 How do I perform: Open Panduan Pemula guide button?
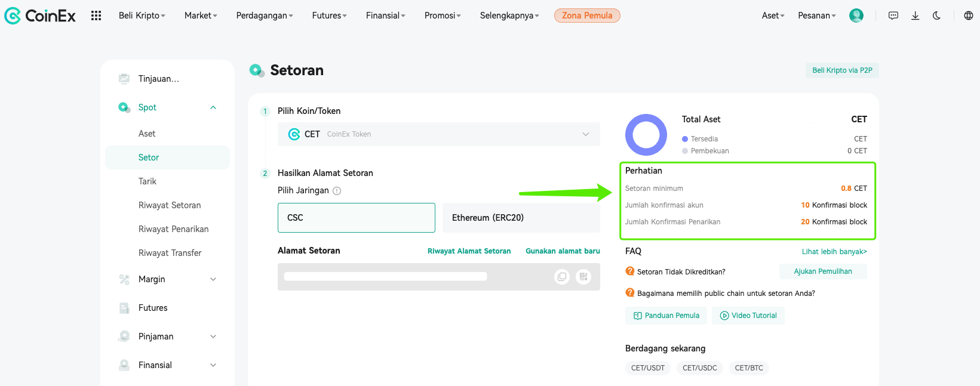click(666, 316)
